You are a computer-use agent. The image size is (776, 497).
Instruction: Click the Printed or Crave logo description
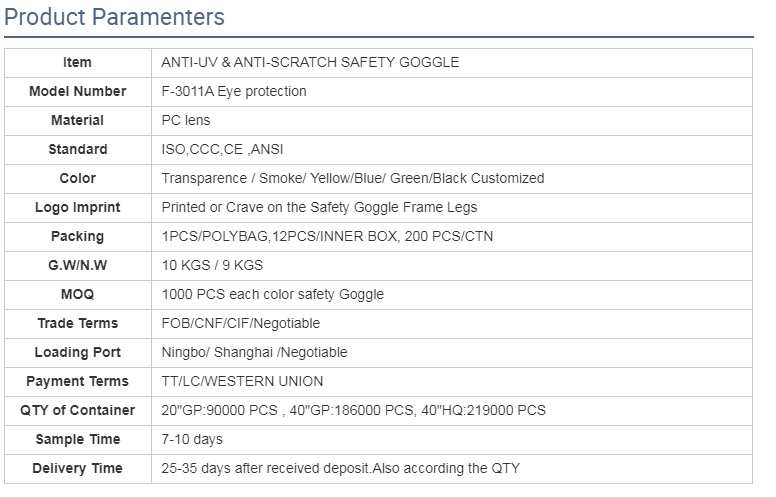click(x=319, y=207)
